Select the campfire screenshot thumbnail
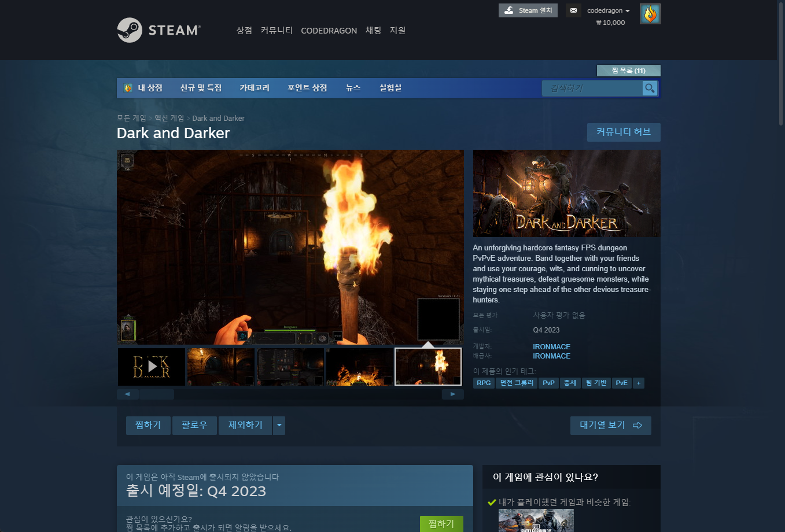 pos(360,367)
